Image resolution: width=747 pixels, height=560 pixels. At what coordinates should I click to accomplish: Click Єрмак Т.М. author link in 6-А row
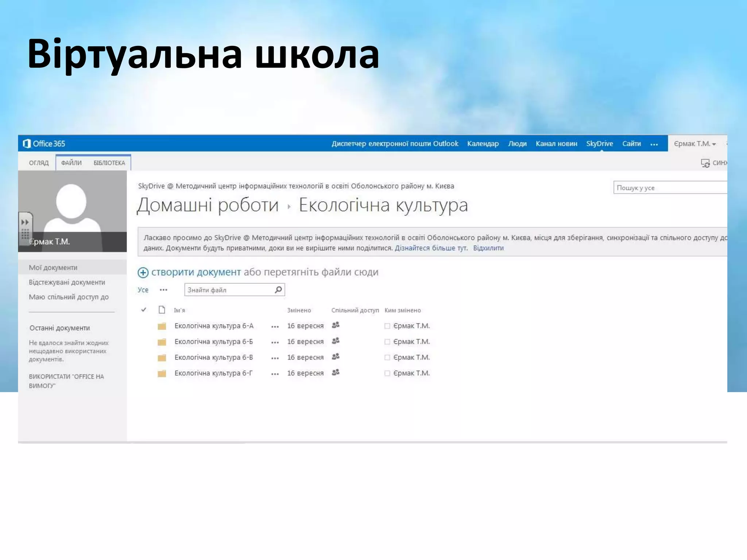[x=411, y=326]
